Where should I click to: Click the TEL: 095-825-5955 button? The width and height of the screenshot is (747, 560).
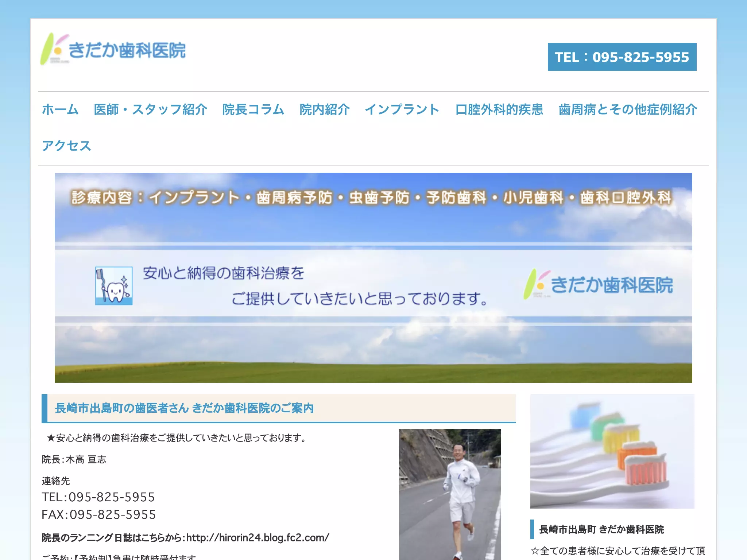click(622, 57)
